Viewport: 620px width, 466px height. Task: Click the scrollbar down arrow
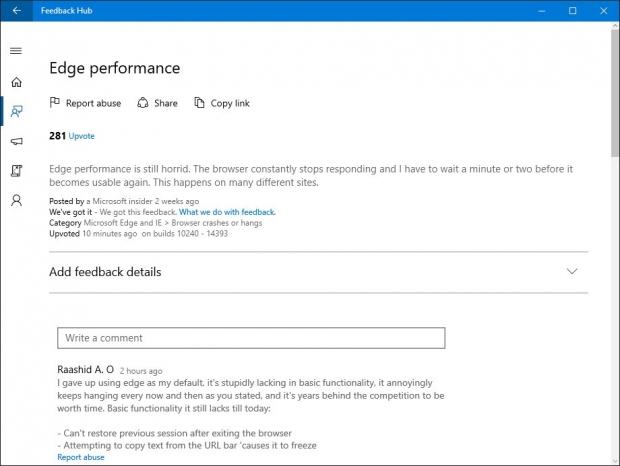615,461
